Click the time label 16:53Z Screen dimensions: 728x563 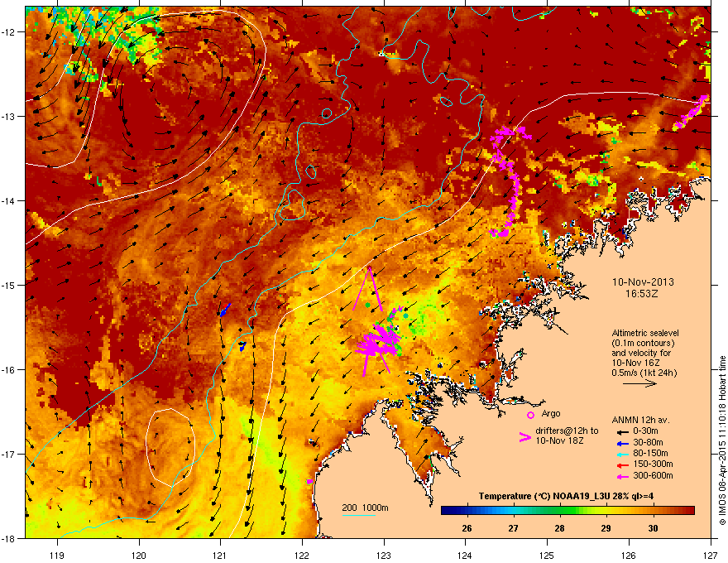tap(642, 294)
